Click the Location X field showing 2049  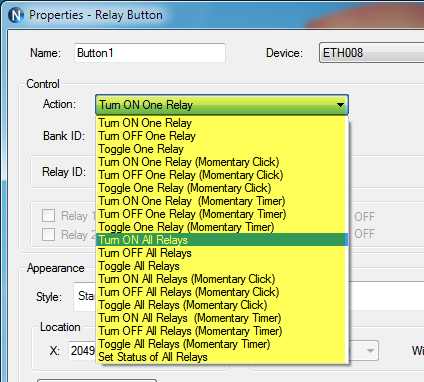(82, 351)
